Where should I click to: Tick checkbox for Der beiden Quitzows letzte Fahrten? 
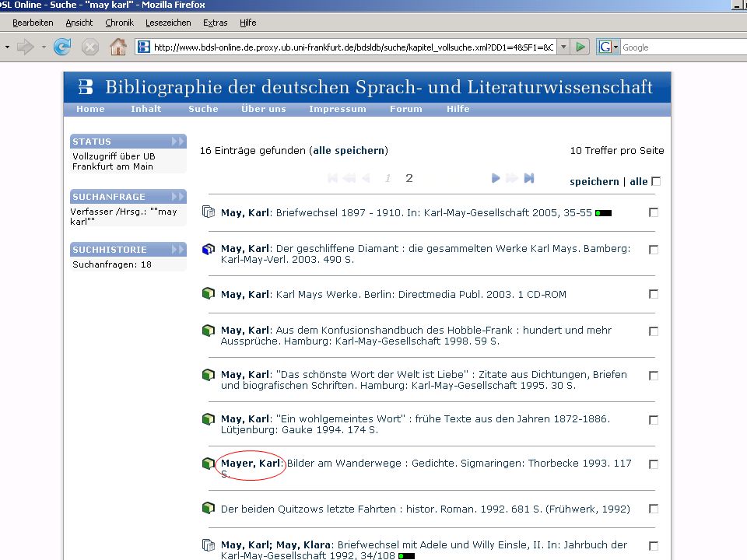click(654, 509)
